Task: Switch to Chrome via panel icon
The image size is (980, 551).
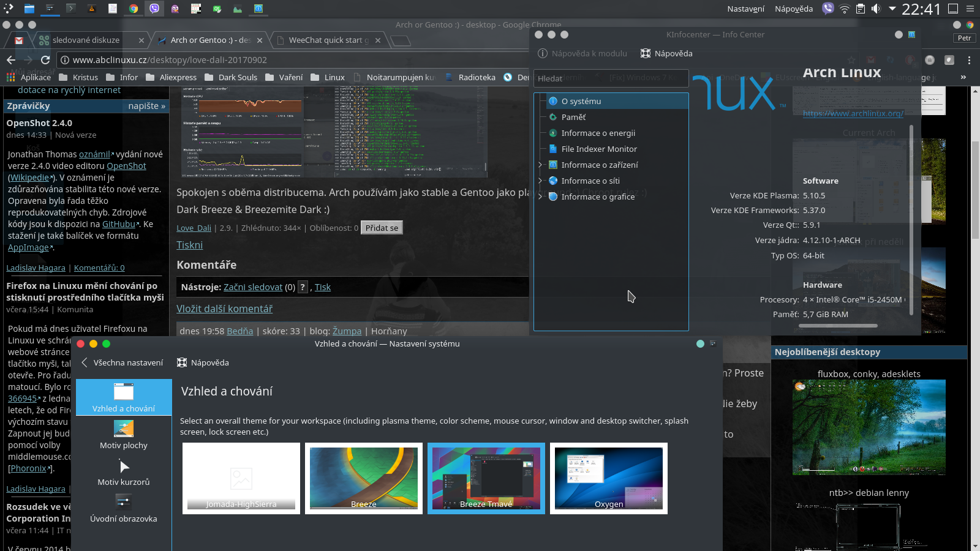Action: click(x=134, y=9)
